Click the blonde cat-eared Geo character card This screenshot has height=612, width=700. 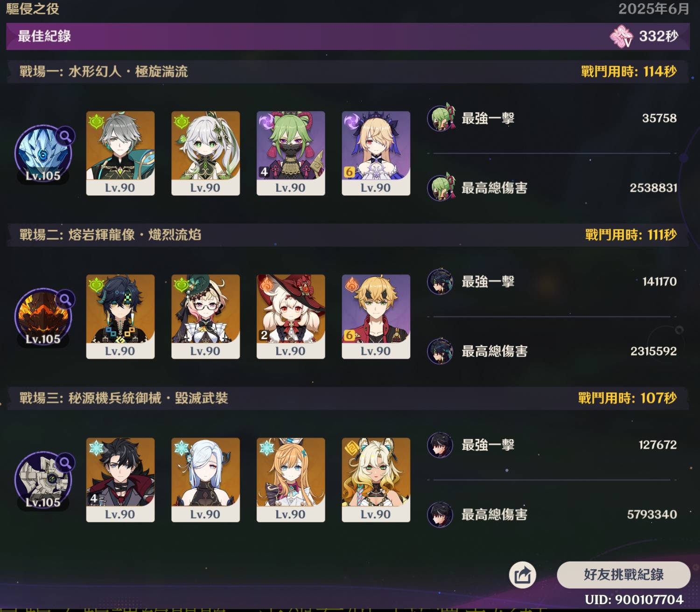pos(376,480)
